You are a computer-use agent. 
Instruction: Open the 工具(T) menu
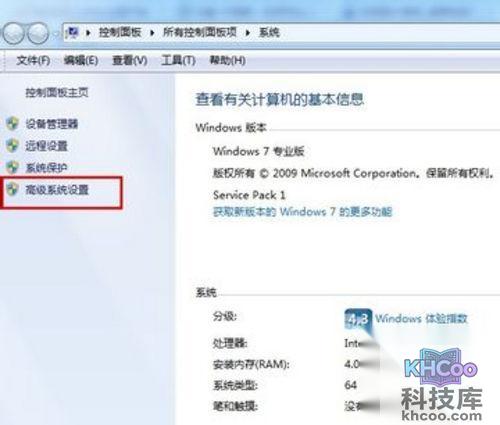click(178, 60)
